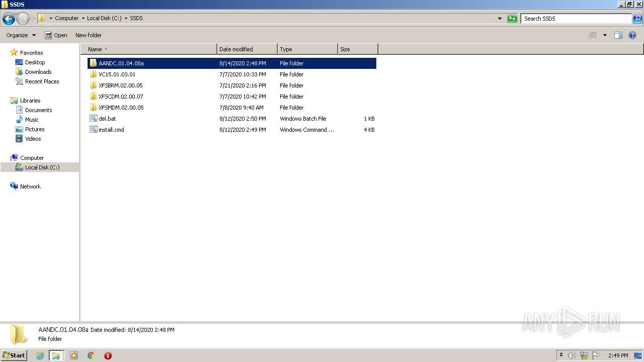The width and height of the screenshot is (644, 362).
Task: Sort by the Name column header
Action: click(x=149, y=49)
